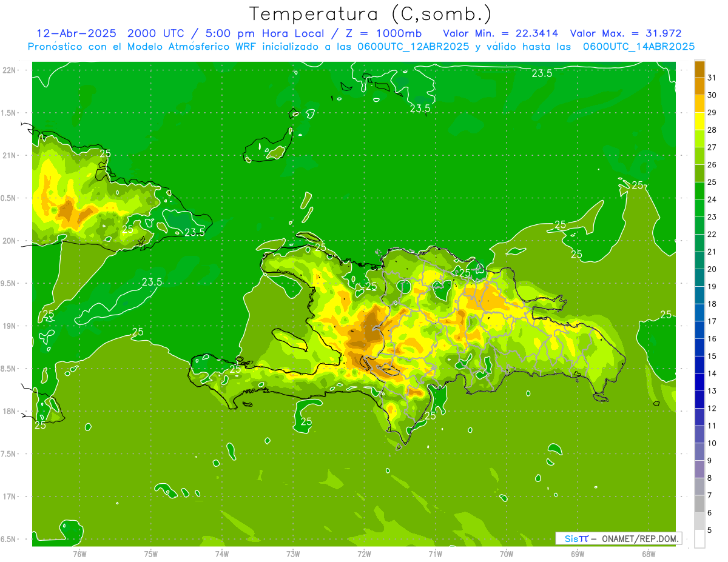The image size is (728, 562).
Task: Click the "74W" longitude axis label
Action: pos(221,554)
